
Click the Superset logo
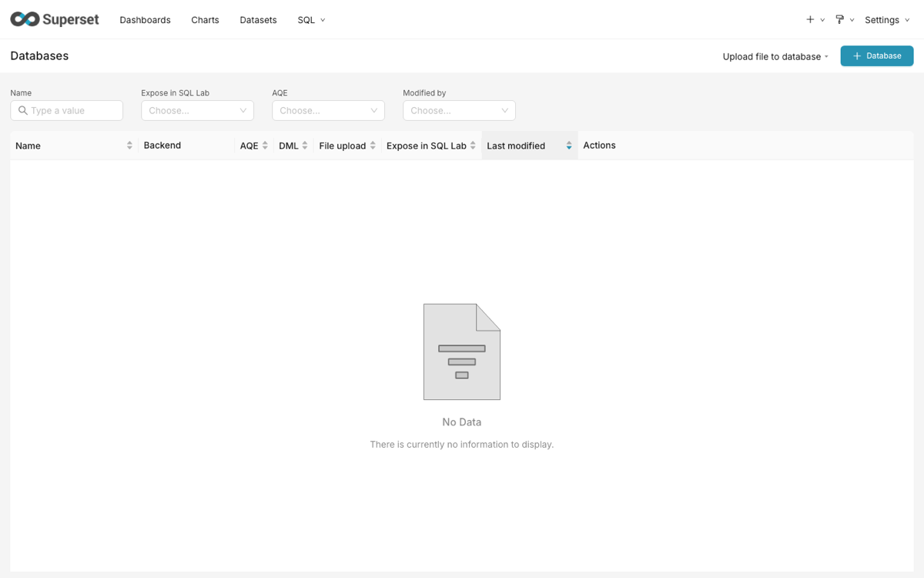(55, 19)
